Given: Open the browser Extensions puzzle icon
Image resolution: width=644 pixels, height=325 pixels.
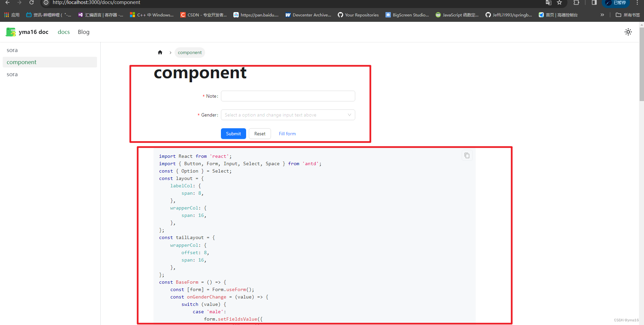Looking at the screenshot, I should pos(577,3).
